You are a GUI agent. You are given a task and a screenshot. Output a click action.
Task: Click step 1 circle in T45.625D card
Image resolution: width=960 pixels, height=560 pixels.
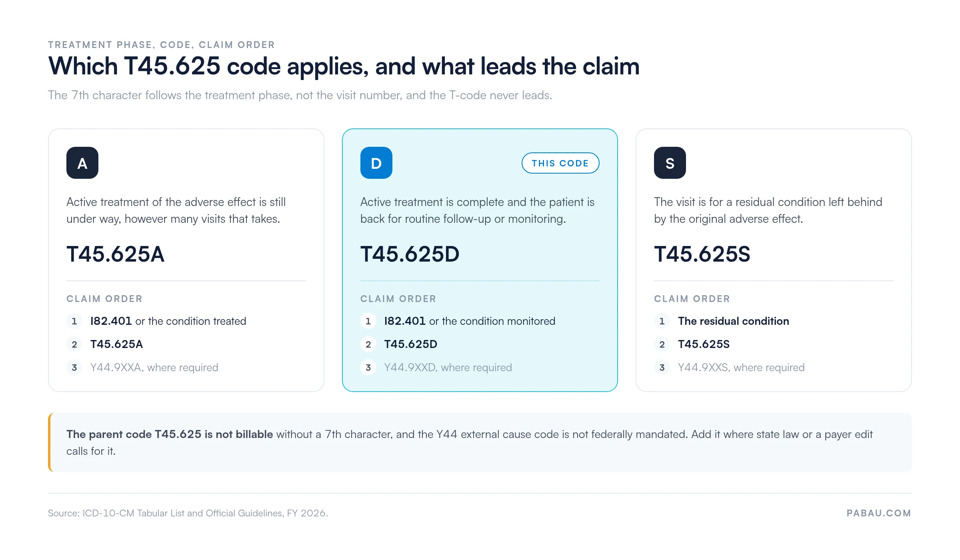coord(368,321)
